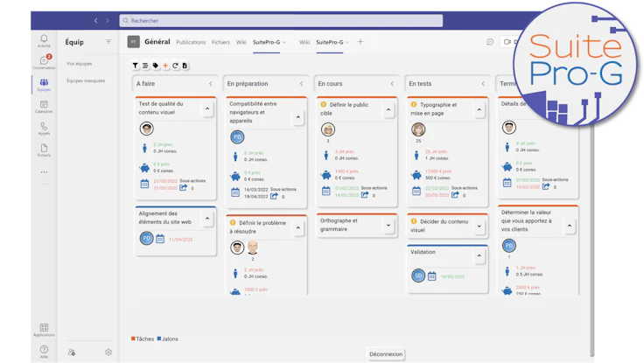Switch to the first SuitePro-G tab
The height and width of the screenshot is (363, 644).
[267, 42]
